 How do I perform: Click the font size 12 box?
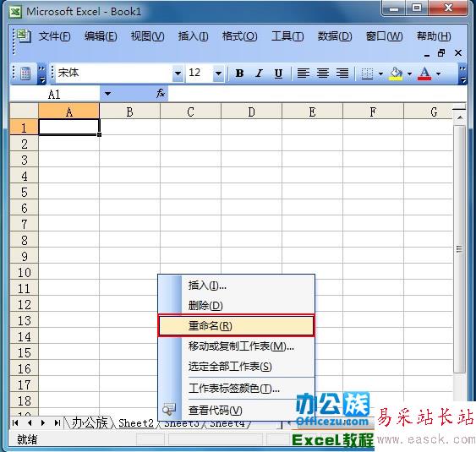(x=200, y=74)
